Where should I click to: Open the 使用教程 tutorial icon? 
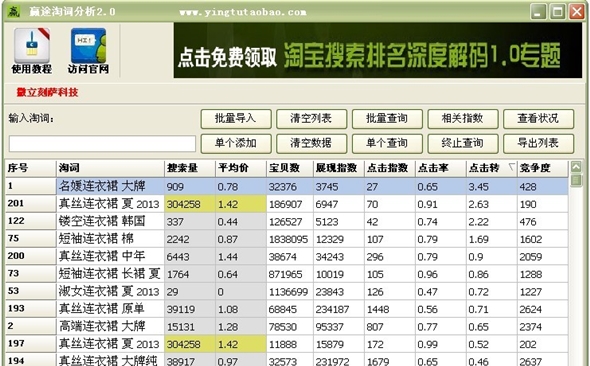[32, 51]
